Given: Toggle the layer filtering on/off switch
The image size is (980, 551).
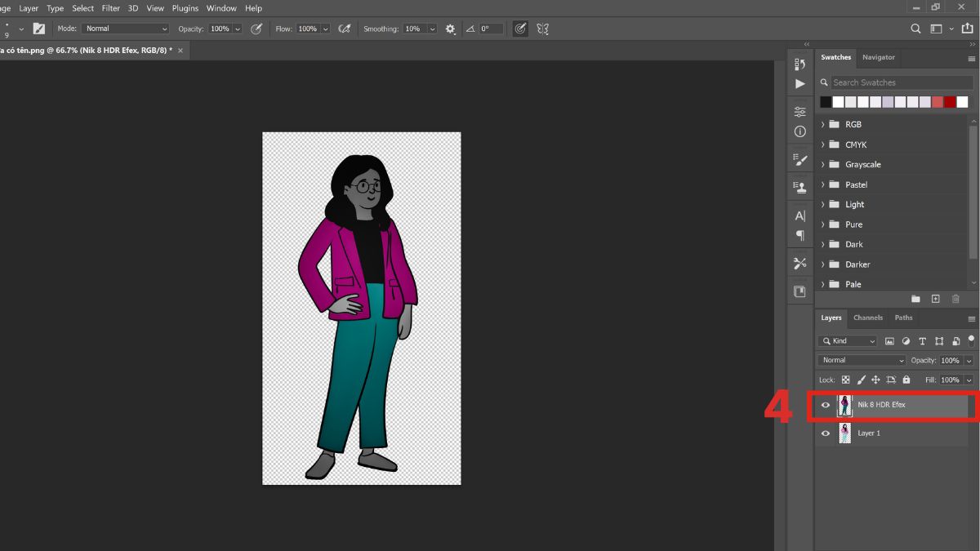Looking at the screenshot, I should [971, 340].
